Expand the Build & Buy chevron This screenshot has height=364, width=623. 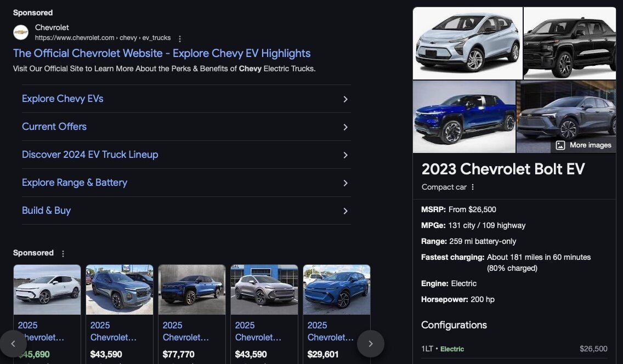point(346,211)
